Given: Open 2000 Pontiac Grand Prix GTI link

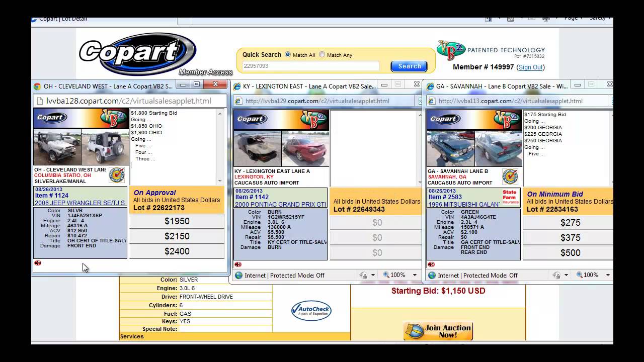Looking at the screenshot, I should coord(281,205).
